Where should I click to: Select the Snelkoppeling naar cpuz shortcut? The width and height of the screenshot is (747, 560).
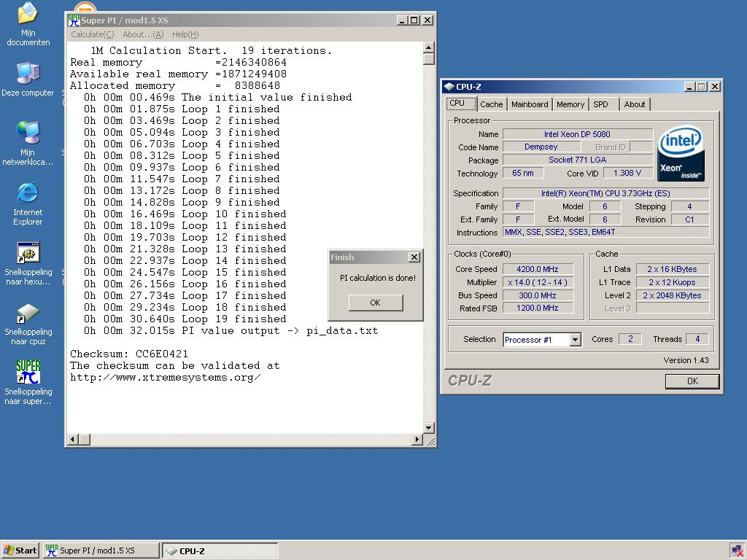tap(28, 323)
